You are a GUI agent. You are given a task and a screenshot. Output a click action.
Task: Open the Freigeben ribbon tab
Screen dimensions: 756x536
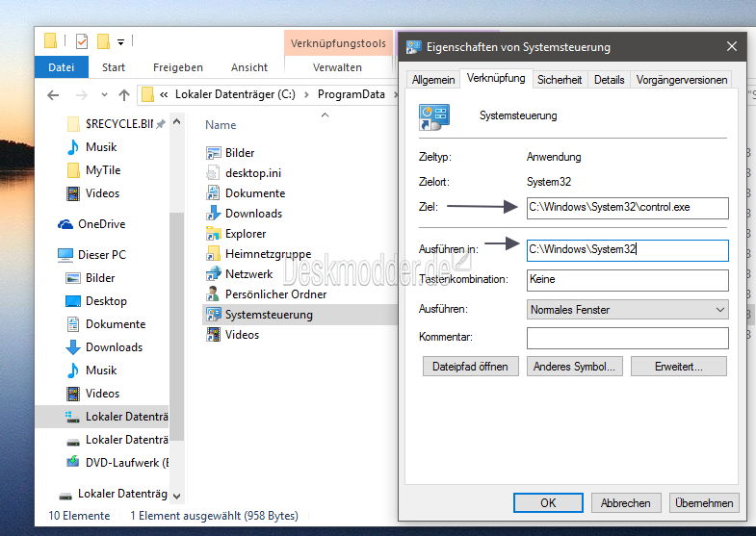pyautogui.click(x=178, y=67)
